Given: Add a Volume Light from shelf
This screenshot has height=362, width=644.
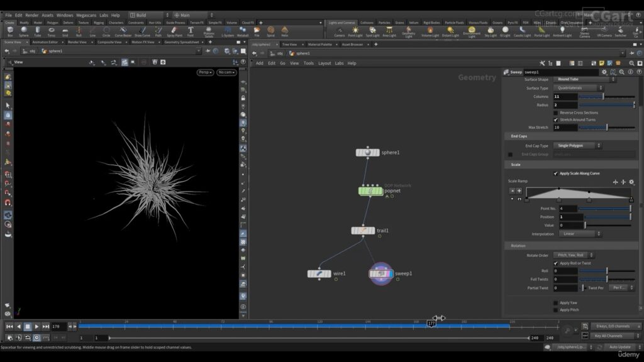Looking at the screenshot, I should click(430, 32).
